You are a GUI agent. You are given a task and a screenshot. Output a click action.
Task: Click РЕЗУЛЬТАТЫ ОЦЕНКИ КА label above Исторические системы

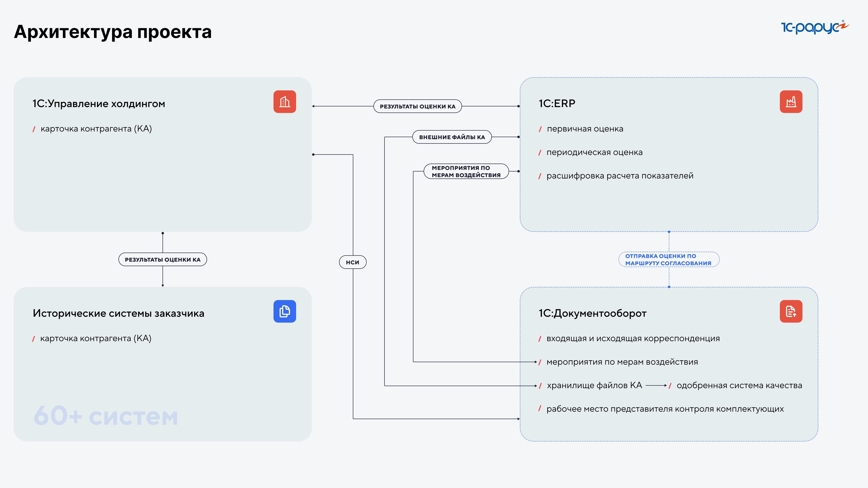click(163, 259)
